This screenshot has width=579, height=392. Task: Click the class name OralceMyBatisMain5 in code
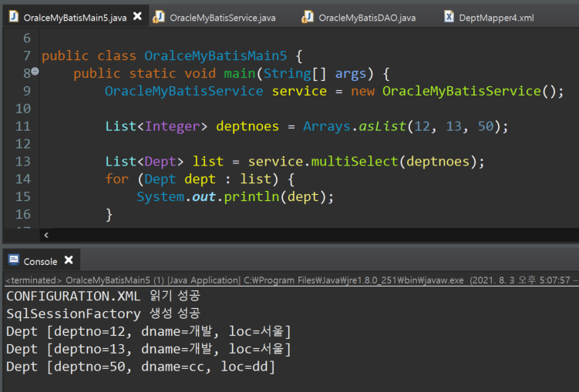[x=215, y=55]
